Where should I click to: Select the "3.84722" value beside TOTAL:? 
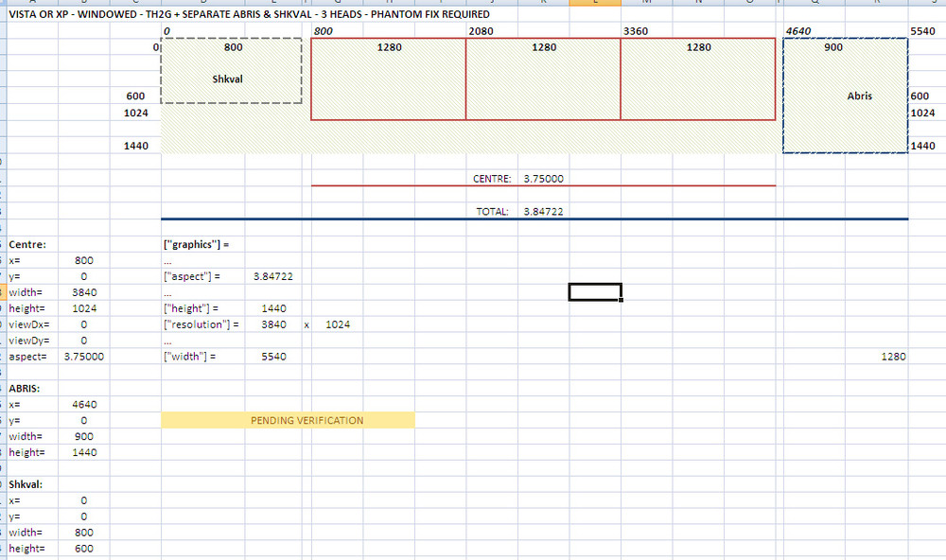pos(544,211)
